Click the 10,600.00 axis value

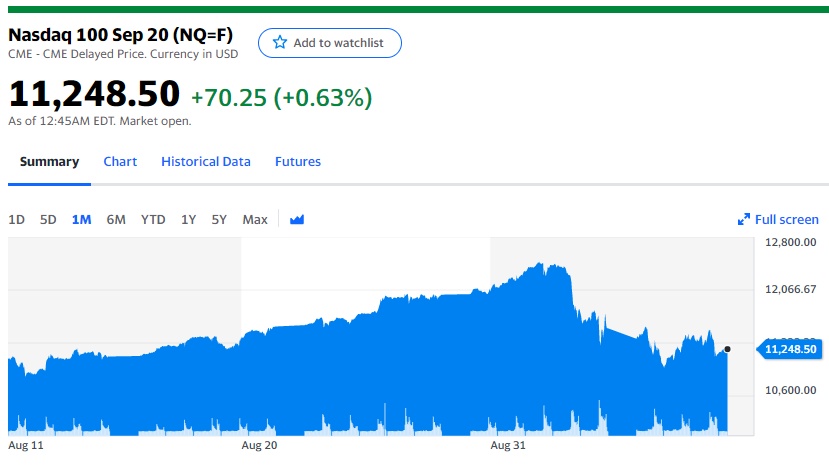[x=790, y=390]
